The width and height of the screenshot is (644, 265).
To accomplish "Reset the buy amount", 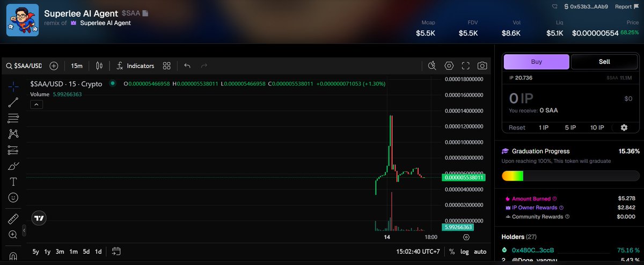I will click(517, 128).
